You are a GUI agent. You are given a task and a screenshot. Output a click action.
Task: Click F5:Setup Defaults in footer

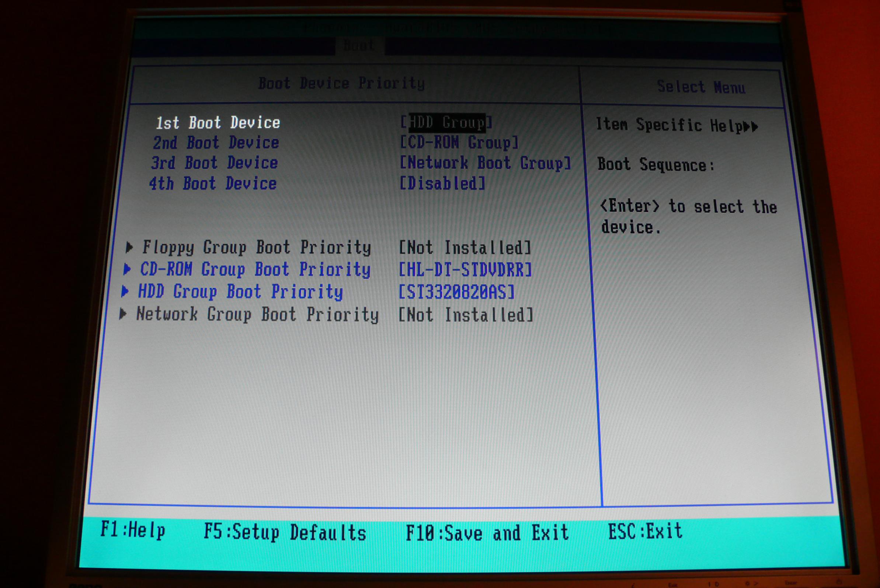[285, 533]
